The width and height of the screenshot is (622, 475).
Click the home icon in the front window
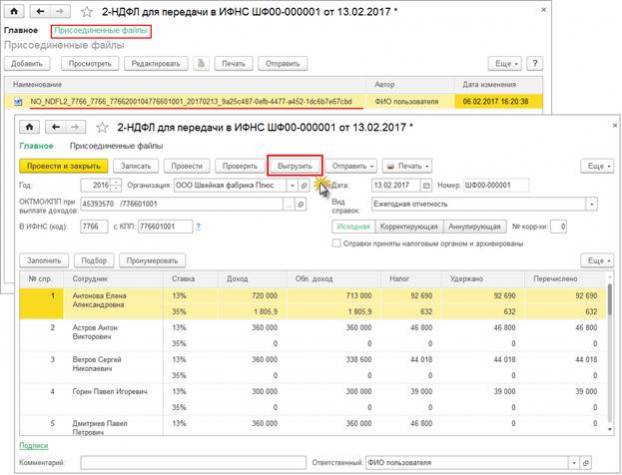(28, 127)
